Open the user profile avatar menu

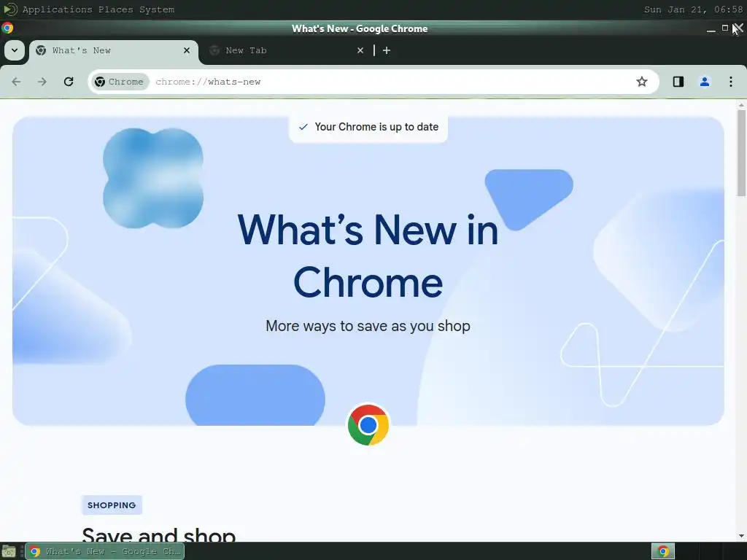pyautogui.click(x=705, y=82)
